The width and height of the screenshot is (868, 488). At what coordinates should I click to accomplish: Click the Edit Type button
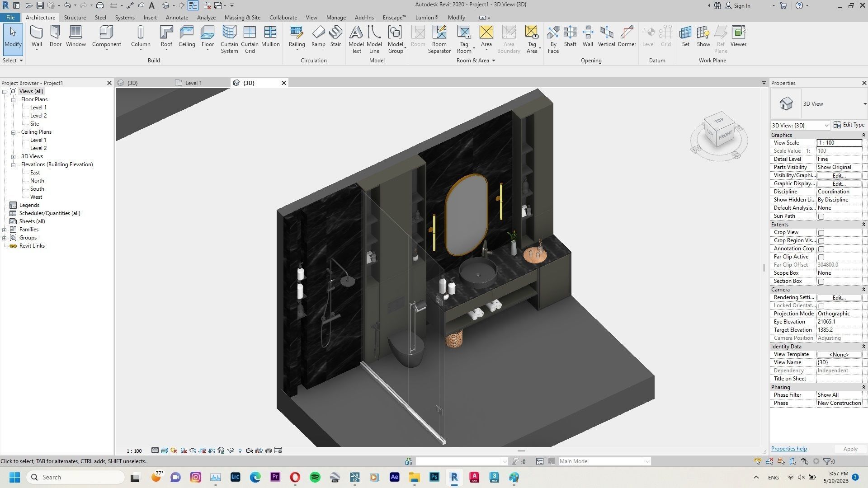click(x=849, y=125)
